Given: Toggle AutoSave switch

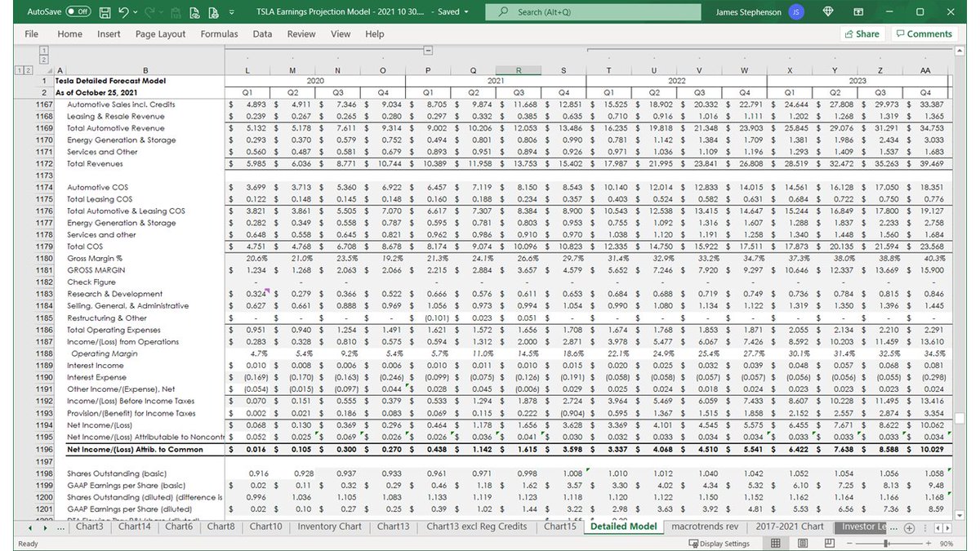Looking at the screenshot, I should pos(78,12).
